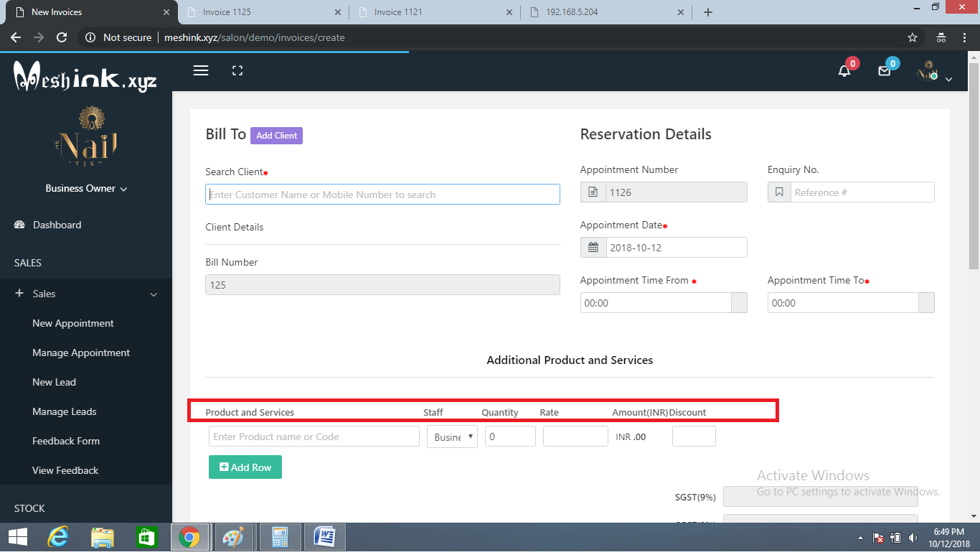Open the Windows Store taskbar icon
980x560 pixels.
[146, 537]
